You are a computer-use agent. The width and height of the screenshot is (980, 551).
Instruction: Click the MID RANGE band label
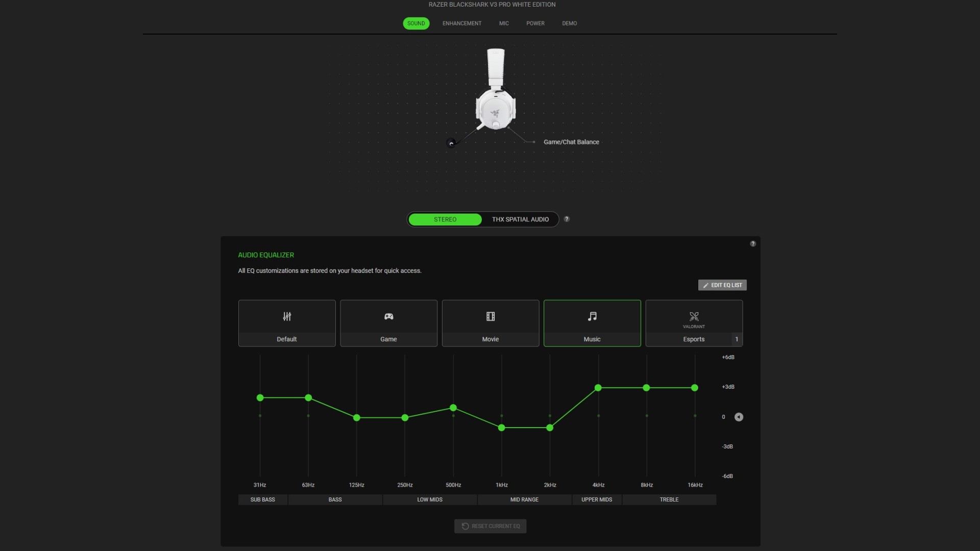click(525, 499)
